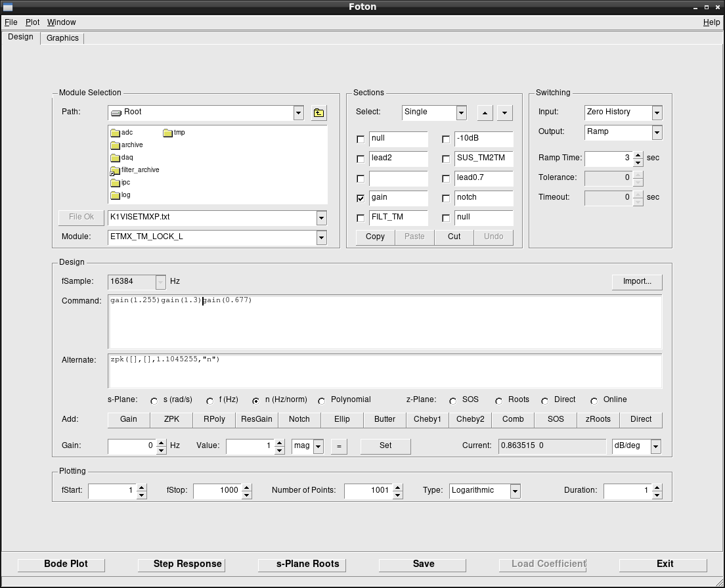
Task: Expand the Module ETMX_TM_LOCK_L dropdown
Action: pos(321,237)
